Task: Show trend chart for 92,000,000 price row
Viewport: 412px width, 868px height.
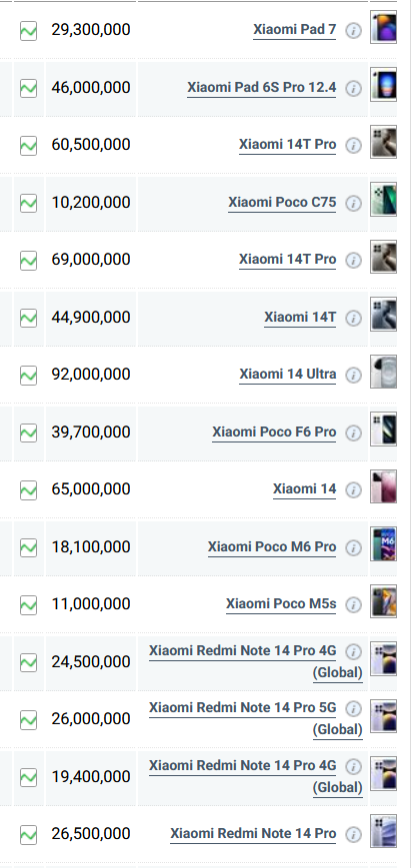Action: pyautogui.click(x=28, y=376)
